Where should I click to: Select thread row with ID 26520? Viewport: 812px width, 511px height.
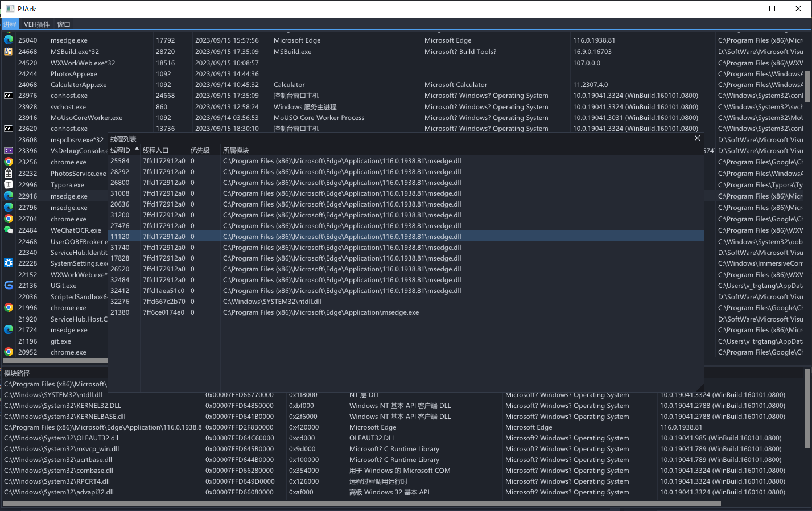(x=406, y=269)
